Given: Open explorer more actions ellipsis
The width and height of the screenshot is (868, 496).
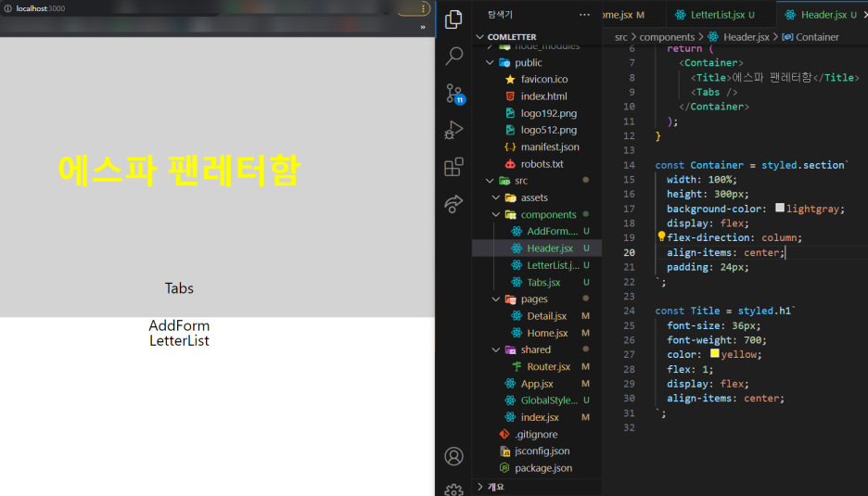Looking at the screenshot, I should [584, 15].
